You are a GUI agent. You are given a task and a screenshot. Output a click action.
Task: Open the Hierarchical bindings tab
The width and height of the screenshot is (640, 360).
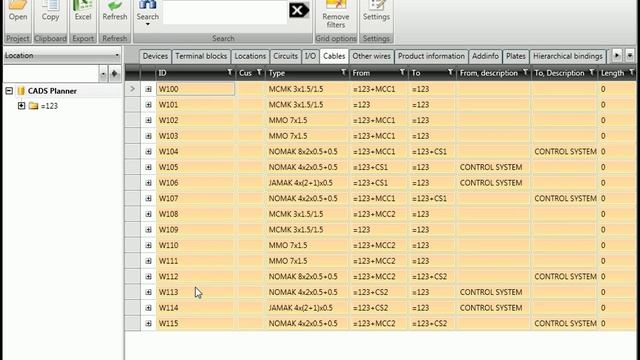point(568,56)
